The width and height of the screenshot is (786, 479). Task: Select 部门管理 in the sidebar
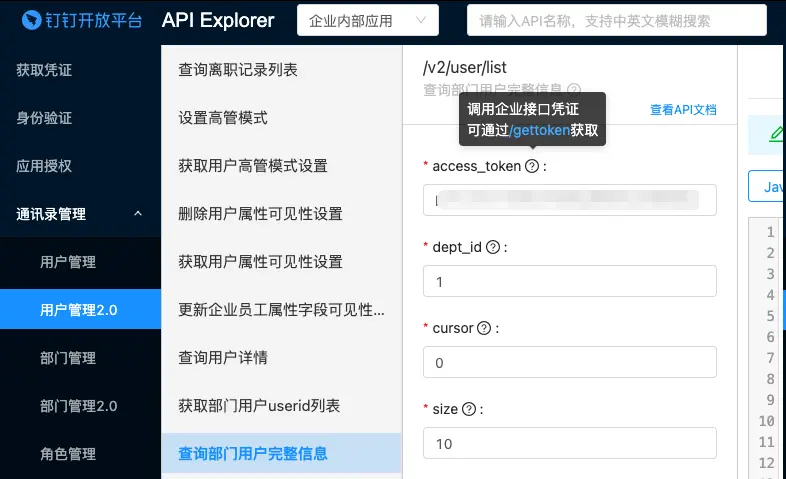(x=68, y=358)
